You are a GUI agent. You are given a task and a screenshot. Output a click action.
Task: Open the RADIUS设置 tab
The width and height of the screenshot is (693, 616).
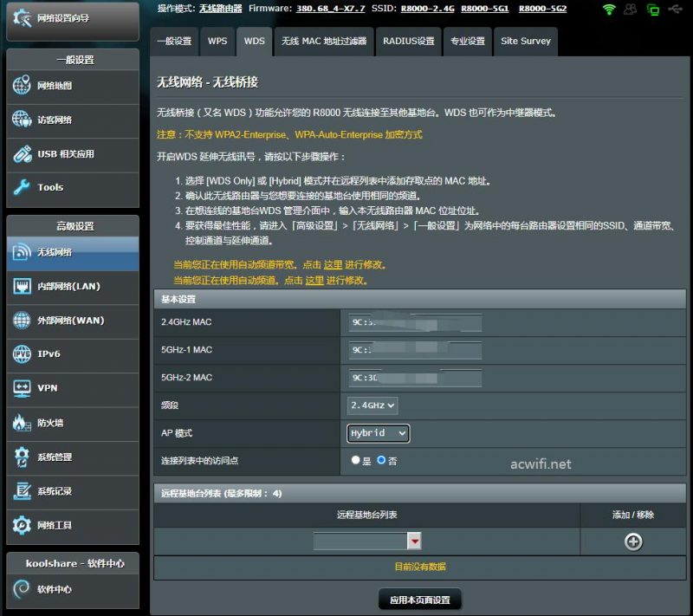pos(408,41)
